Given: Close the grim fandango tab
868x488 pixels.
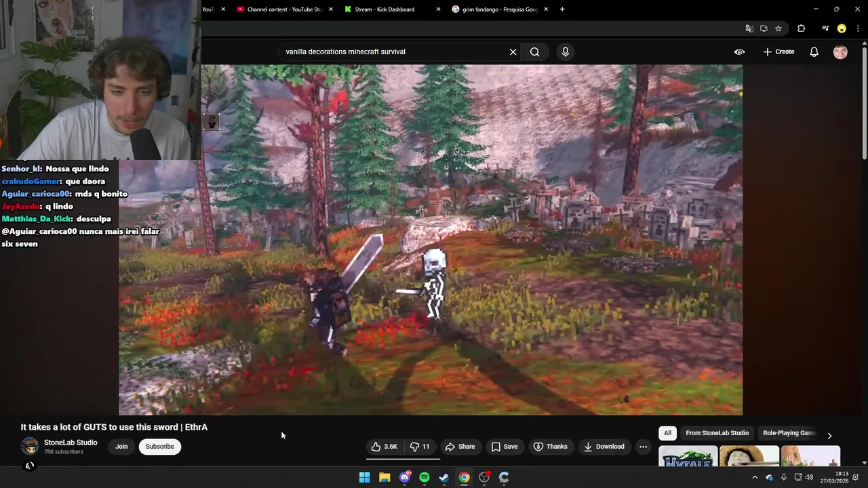Looking at the screenshot, I should [x=546, y=9].
